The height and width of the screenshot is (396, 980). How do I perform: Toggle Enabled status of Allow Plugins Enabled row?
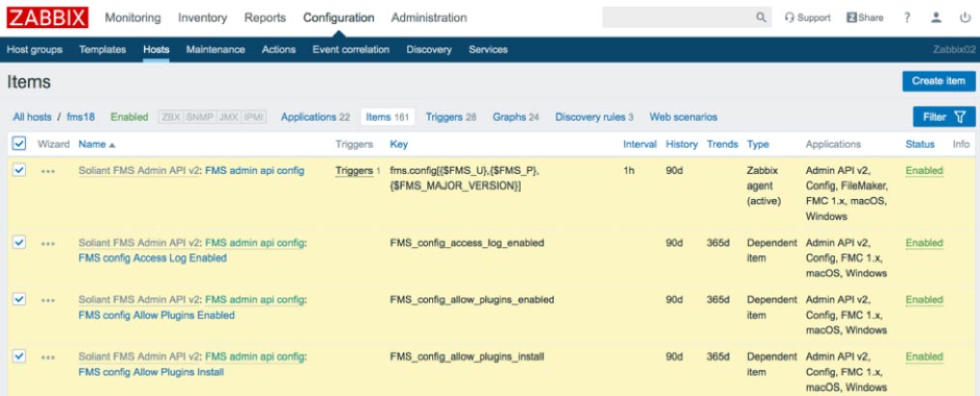tap(924, 299)
